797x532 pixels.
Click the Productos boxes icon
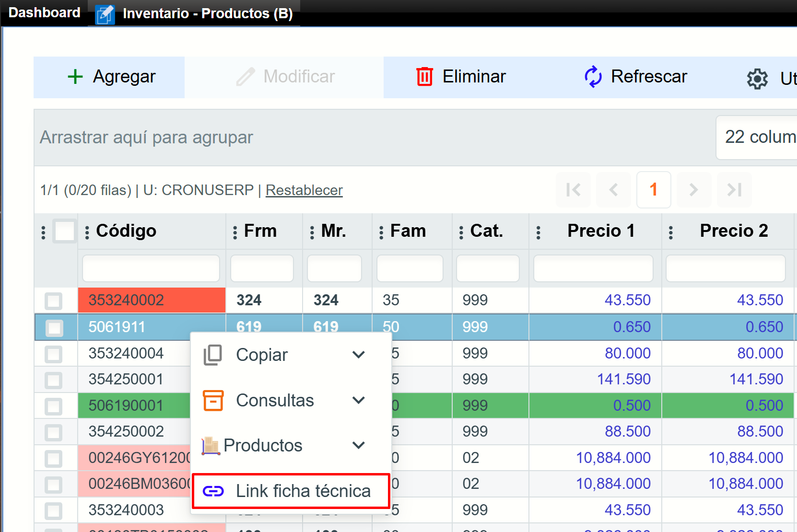coord(211,445)
